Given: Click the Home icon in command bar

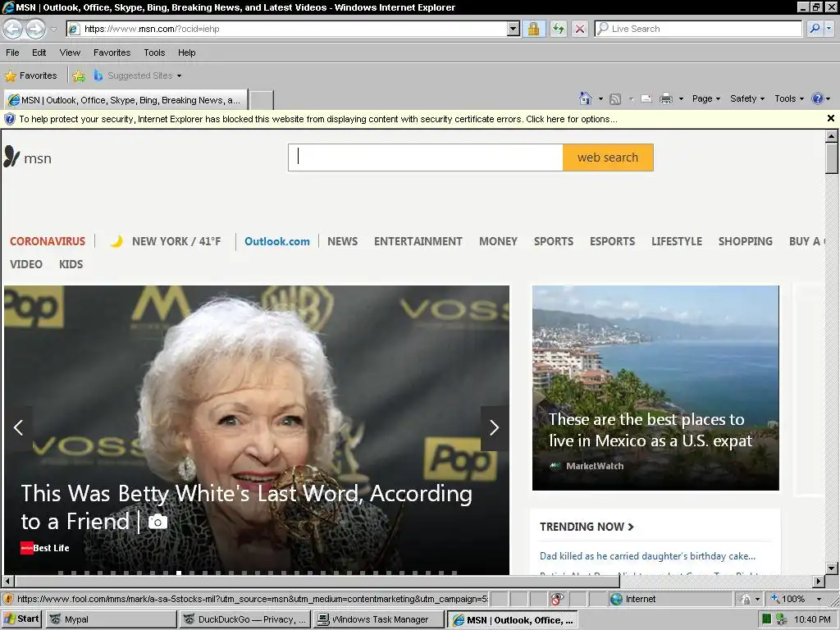Looking at the screenshot, I should point(586,98).
